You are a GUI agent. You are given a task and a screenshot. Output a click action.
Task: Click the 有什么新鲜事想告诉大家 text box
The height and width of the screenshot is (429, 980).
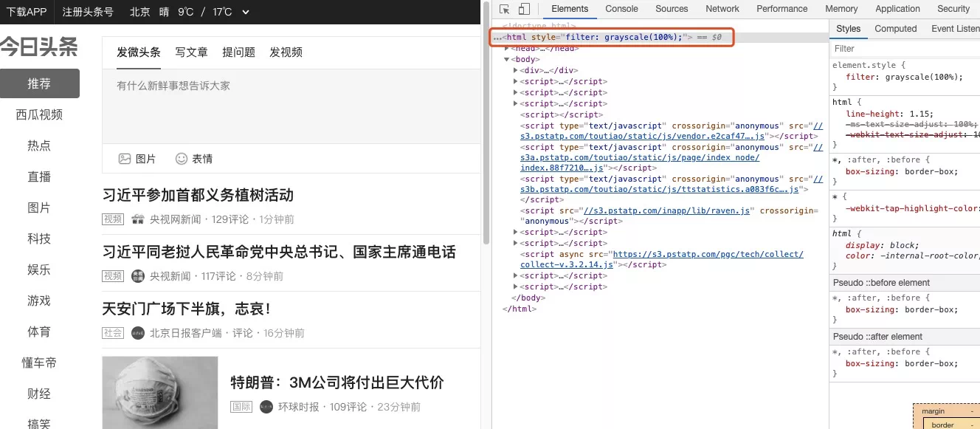291,107
